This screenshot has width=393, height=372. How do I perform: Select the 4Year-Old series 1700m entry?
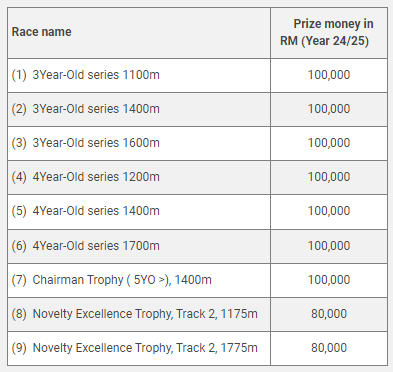(86, 246)
